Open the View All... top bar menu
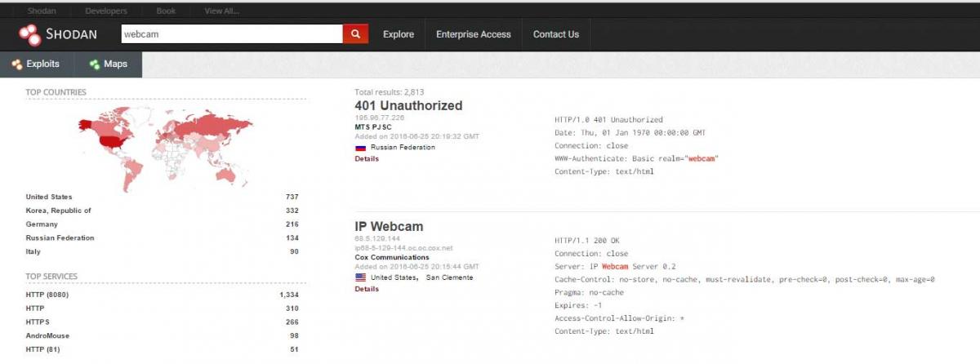The height and width of the screenshot is (364, 980). tap(222, 11)
